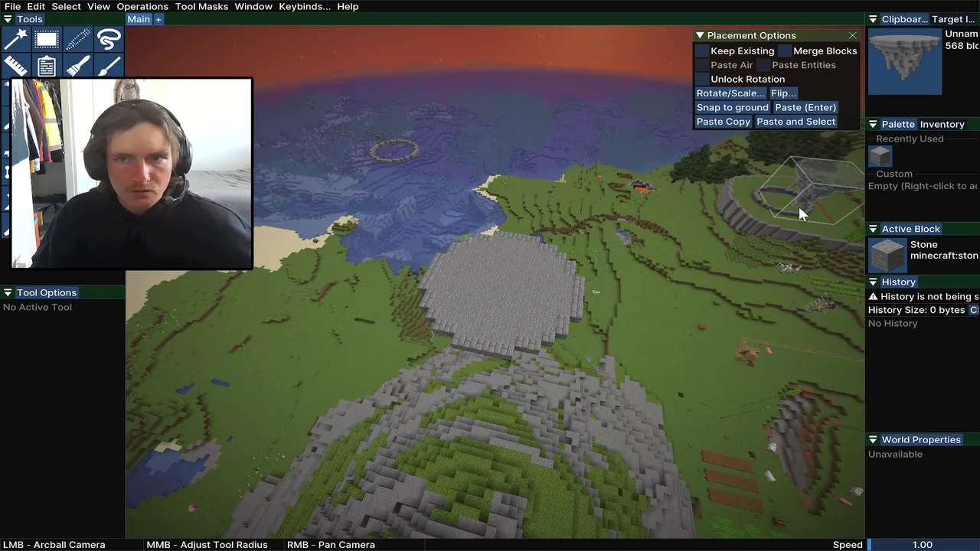Select the Palette tab
This screenshot has height=551, width=980.
(x=898, y=124)
